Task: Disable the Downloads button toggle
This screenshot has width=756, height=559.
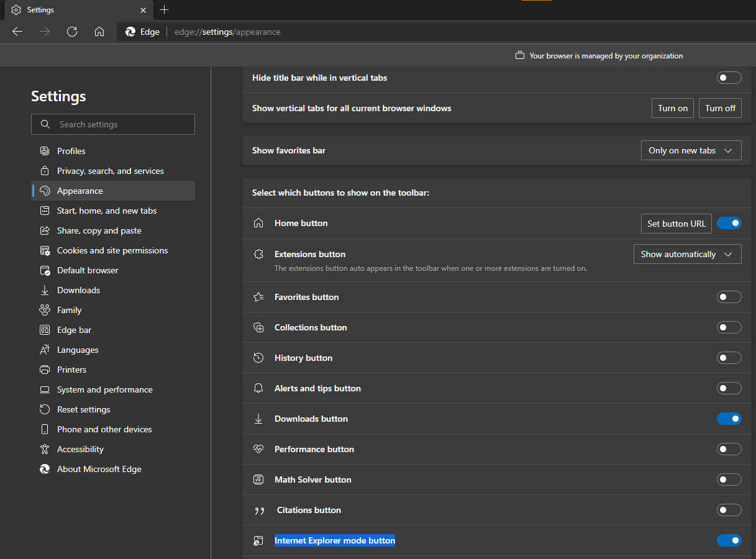Action: point(729,419)
